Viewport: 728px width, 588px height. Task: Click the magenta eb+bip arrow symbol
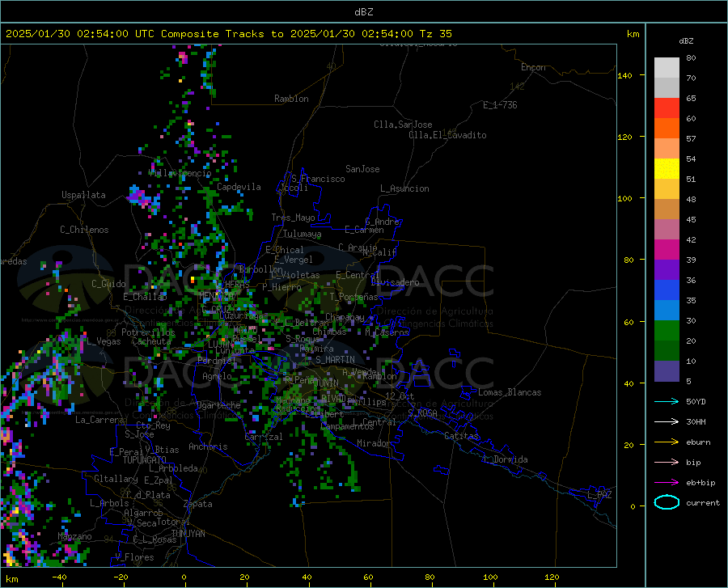tap(667, 483)
